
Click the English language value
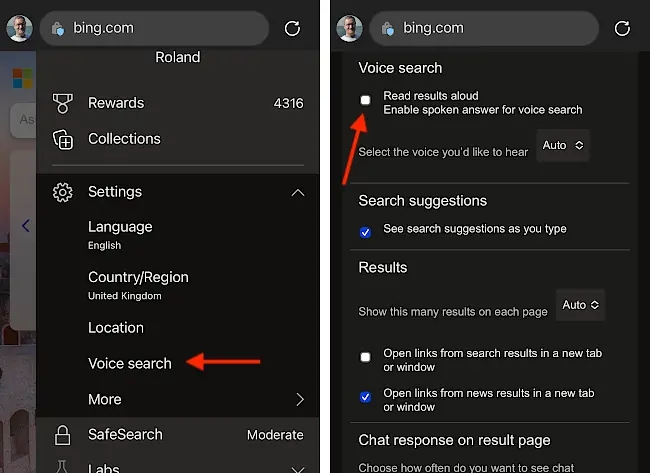[x=104, y=245]
